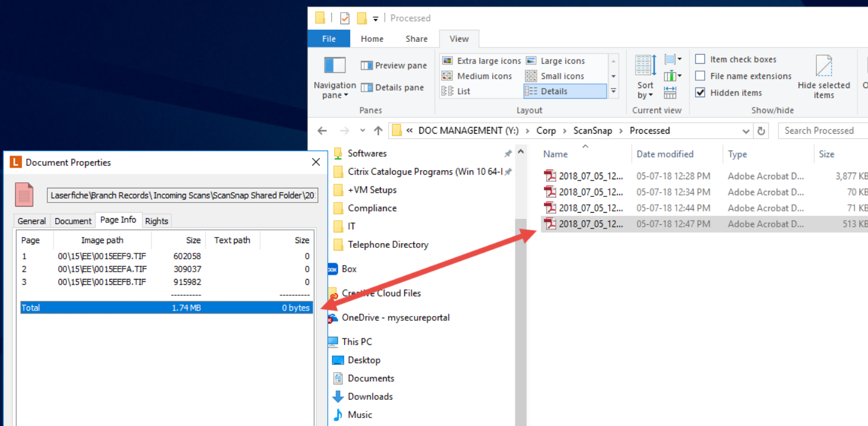Open the Navigation pane dropdown

click(334, 78)
